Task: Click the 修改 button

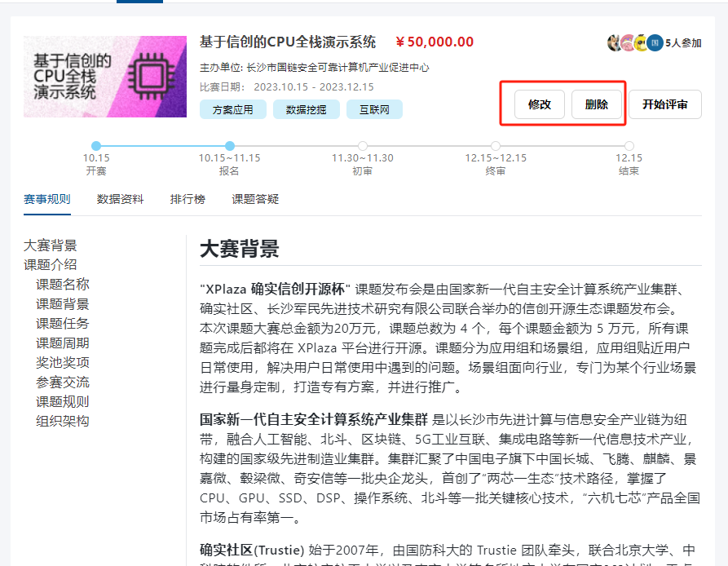Action: 540,104
